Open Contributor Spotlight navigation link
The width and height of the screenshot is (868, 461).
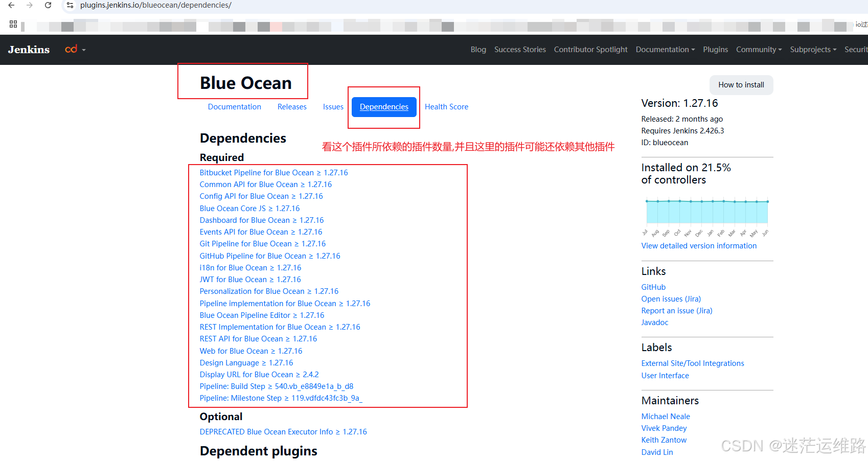click(x=590, y=50)
